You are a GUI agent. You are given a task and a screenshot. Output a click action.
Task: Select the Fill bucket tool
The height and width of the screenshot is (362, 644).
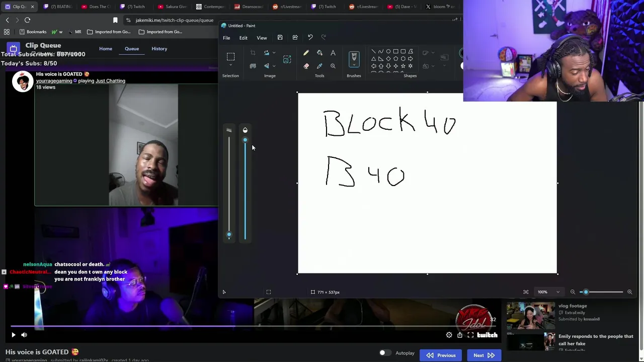pyautogui.click(x=319, y=53)
